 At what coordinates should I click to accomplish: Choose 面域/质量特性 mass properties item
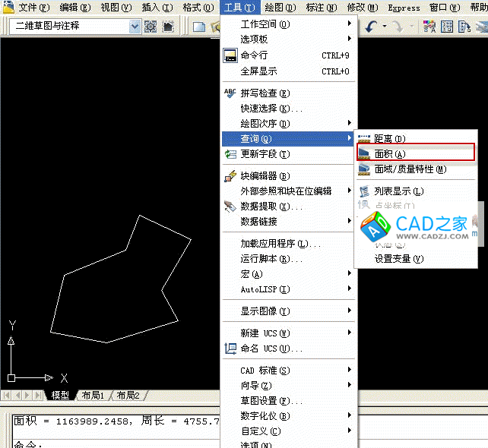pos(410,169)
